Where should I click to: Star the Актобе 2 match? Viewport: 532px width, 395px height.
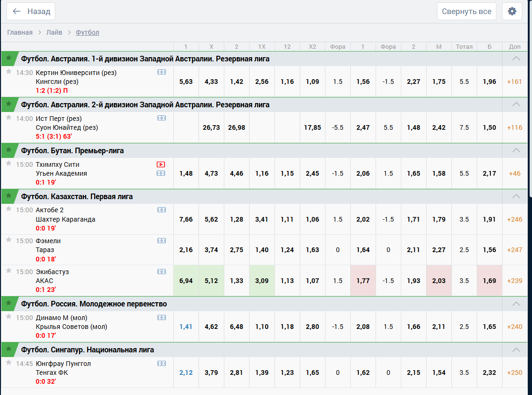(x=9, y=209)
